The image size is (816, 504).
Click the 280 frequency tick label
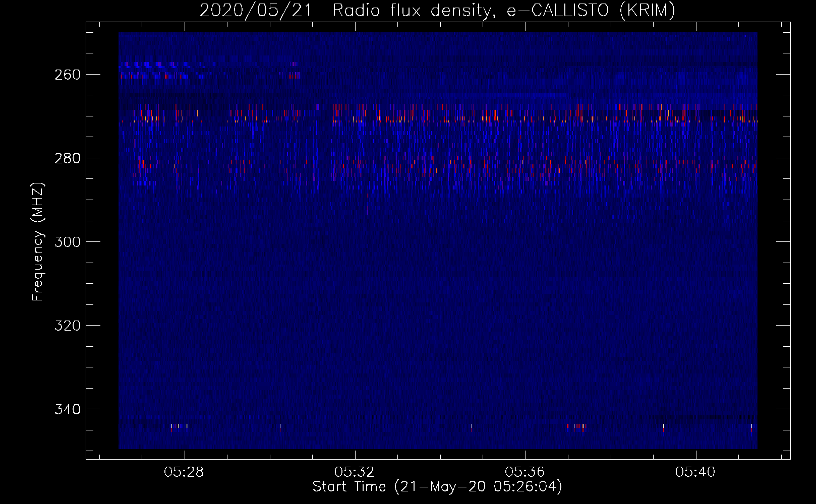click(x=68, y=158)
